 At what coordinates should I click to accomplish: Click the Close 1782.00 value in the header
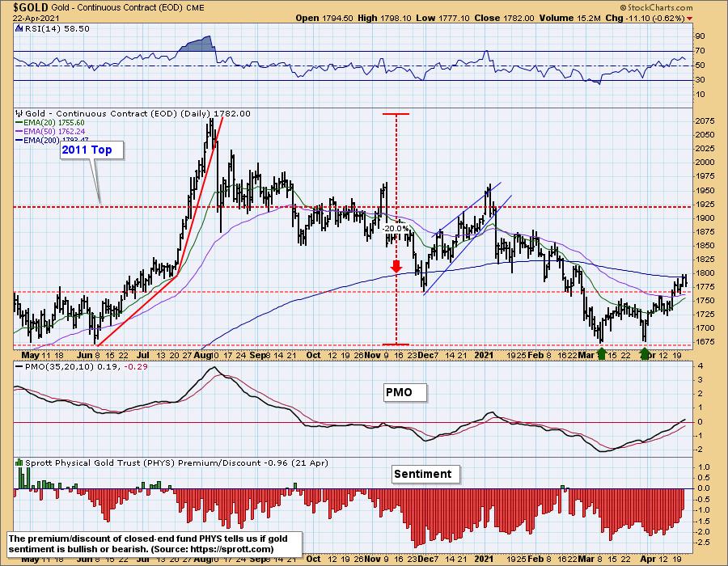click(505, 18)
